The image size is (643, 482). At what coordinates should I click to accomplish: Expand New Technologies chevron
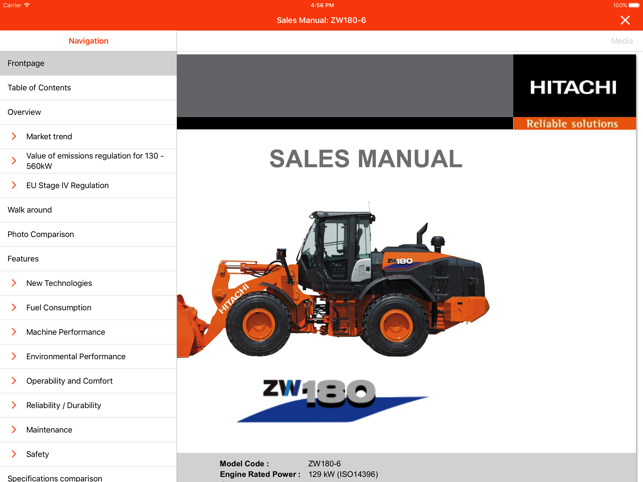click(x=14, y=283)
